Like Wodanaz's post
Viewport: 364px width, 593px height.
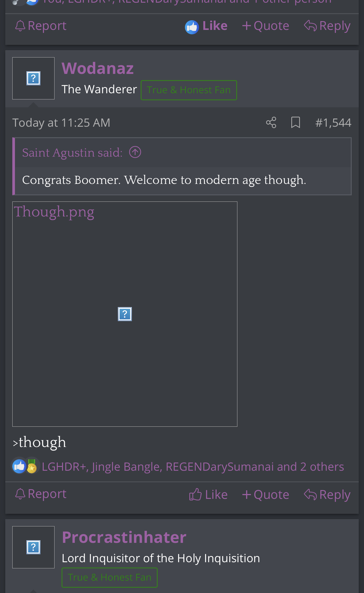(x=208, y=495)
